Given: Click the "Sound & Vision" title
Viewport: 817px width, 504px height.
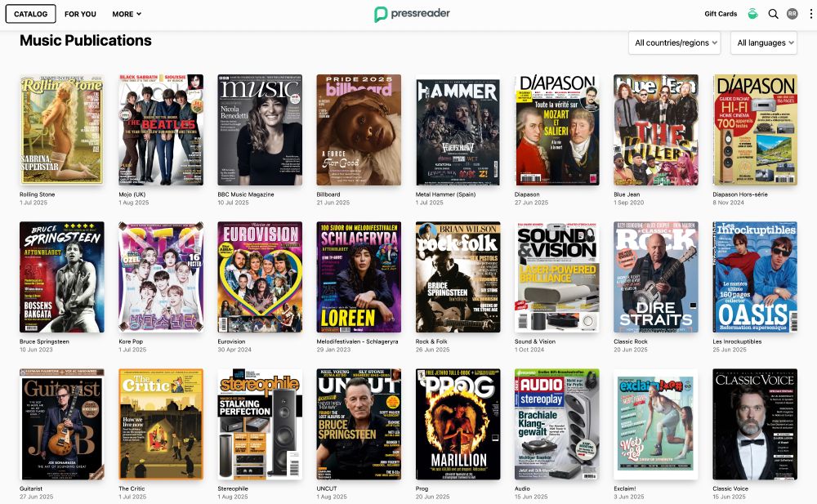Looking at the screenshot, I should 535,342.
